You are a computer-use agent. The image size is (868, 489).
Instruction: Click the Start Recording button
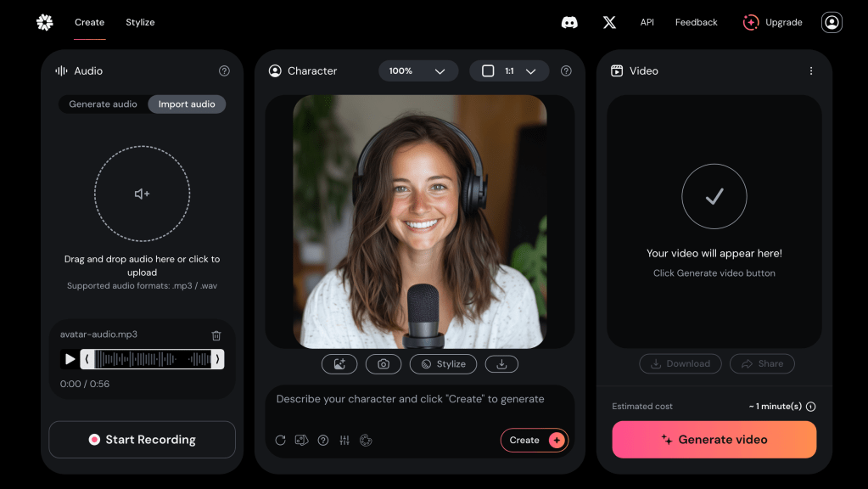coord(142,440)
